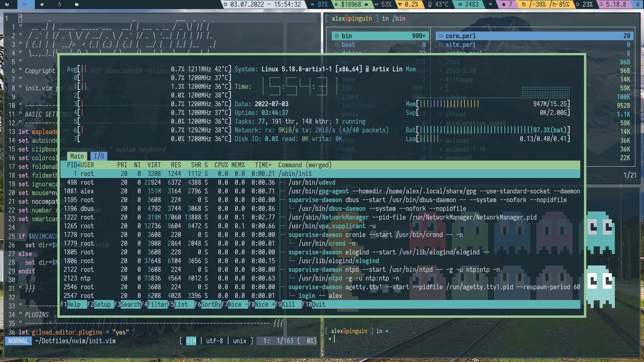Click the WiFi signal icon in status bar
Image resolution: width=644 pixels, height=362 pixels.
click(x=490, y=4)
